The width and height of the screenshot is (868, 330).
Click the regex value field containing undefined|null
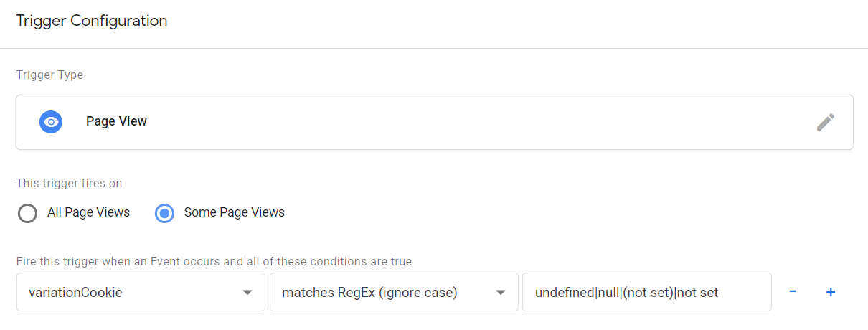[646, 292]
